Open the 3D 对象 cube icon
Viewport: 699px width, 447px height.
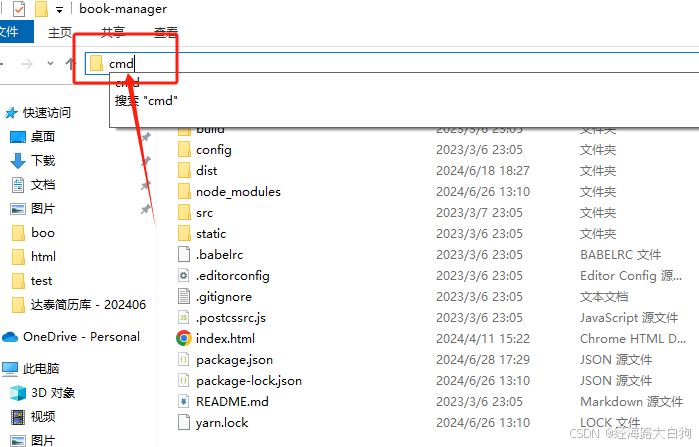pyautogui.click(x=18, y=393)
